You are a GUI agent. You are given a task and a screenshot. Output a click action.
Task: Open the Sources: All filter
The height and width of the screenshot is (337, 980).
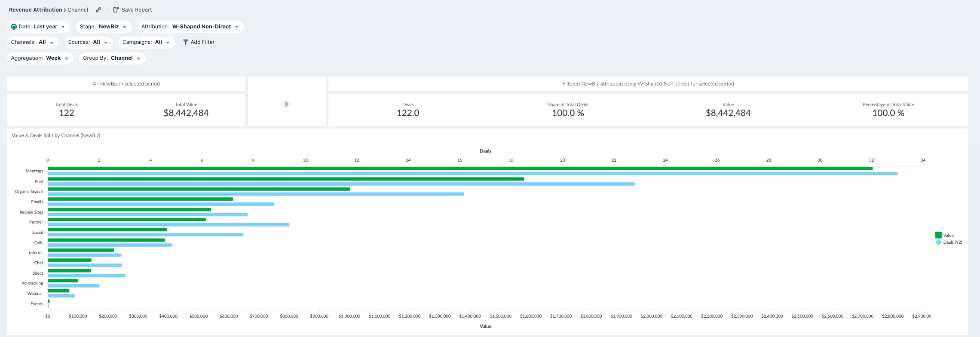tap(89, 42)
